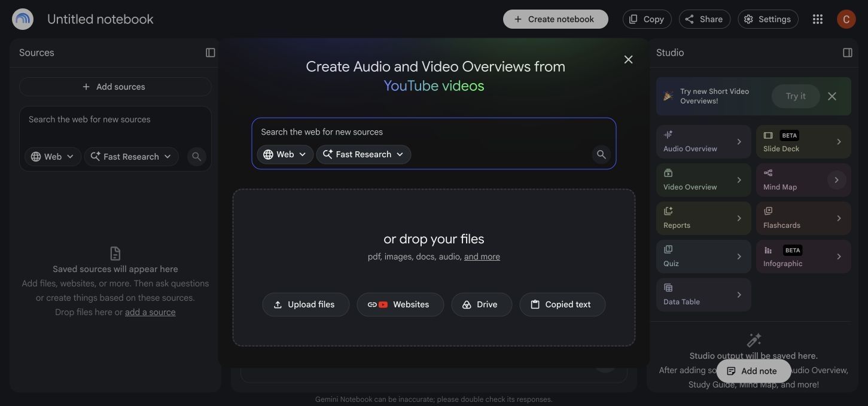Screen dimensions: 868x406
Task: Open the Web dropdown in the dialog
Action: [285, 154]
